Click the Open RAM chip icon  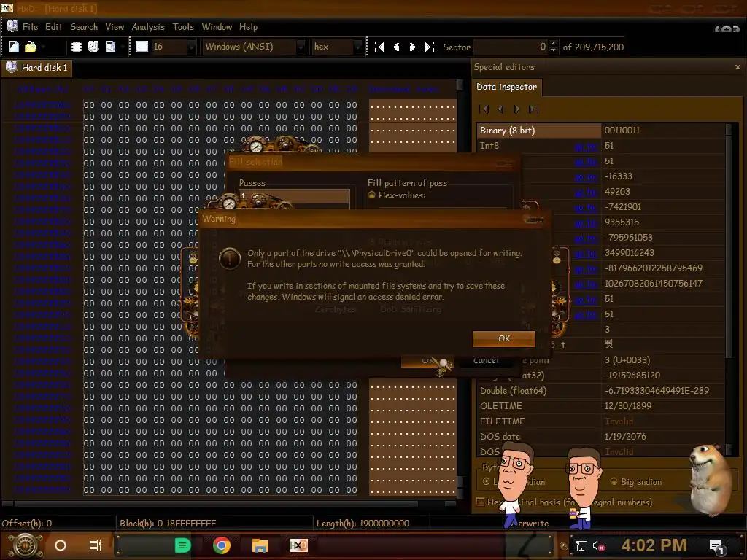tap(76, 47)
